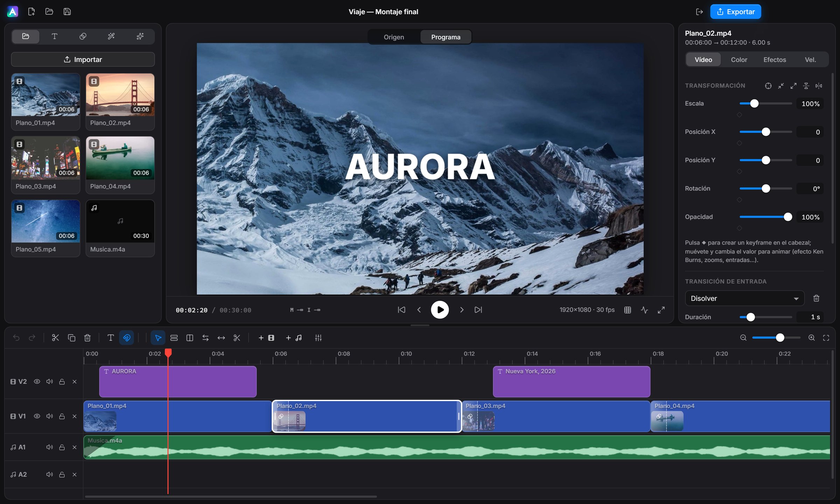
Task: Hide the V2 track with eye icon
Action: pos(37,381)
